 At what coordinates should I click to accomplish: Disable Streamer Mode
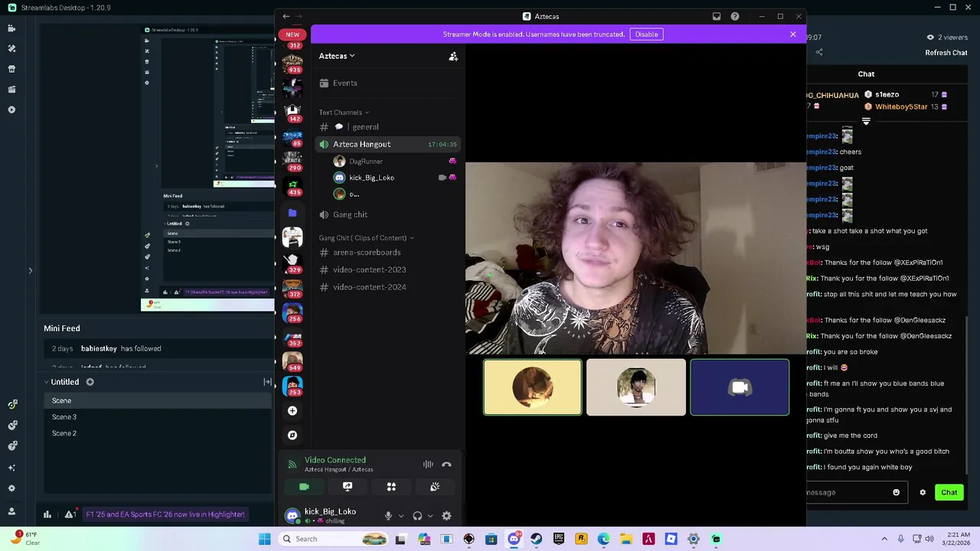646,34
